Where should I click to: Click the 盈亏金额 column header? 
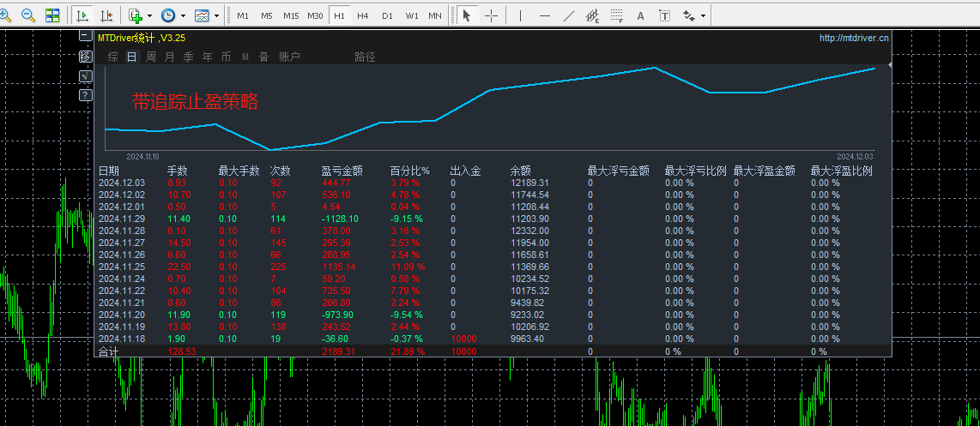click(342, 171)
